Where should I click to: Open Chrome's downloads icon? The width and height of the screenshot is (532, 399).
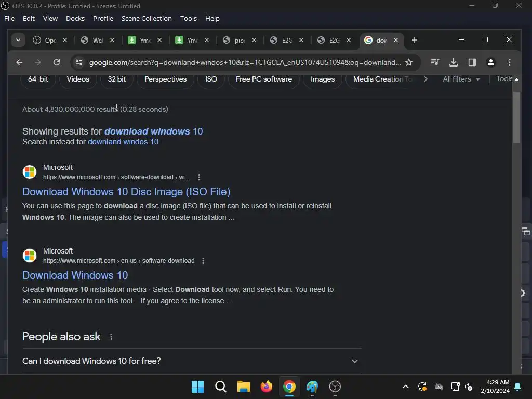pyautogui.click(x=453, y=62)
